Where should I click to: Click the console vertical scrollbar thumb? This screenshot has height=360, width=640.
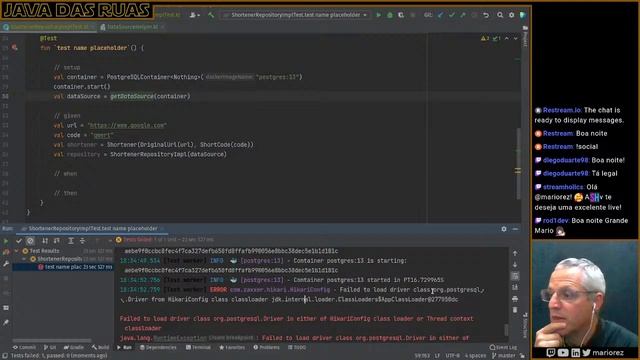[x=507, y=330]
